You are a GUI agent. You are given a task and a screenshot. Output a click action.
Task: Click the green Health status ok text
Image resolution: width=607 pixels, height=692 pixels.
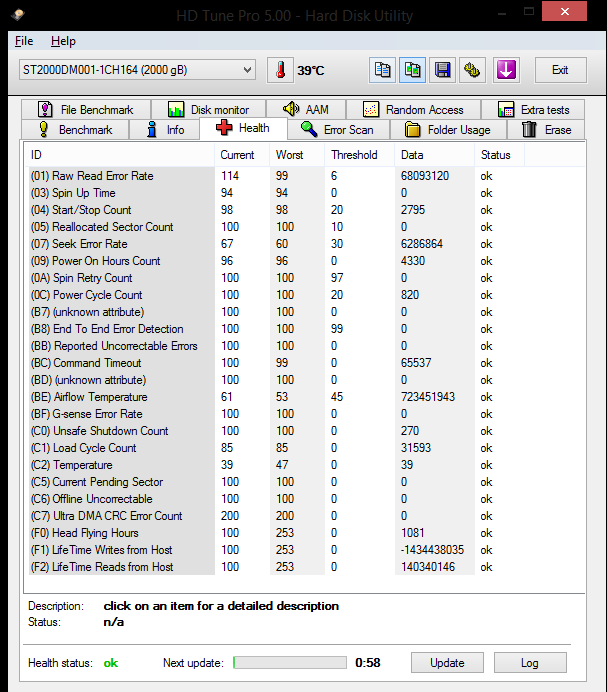[x=111, y=663]
